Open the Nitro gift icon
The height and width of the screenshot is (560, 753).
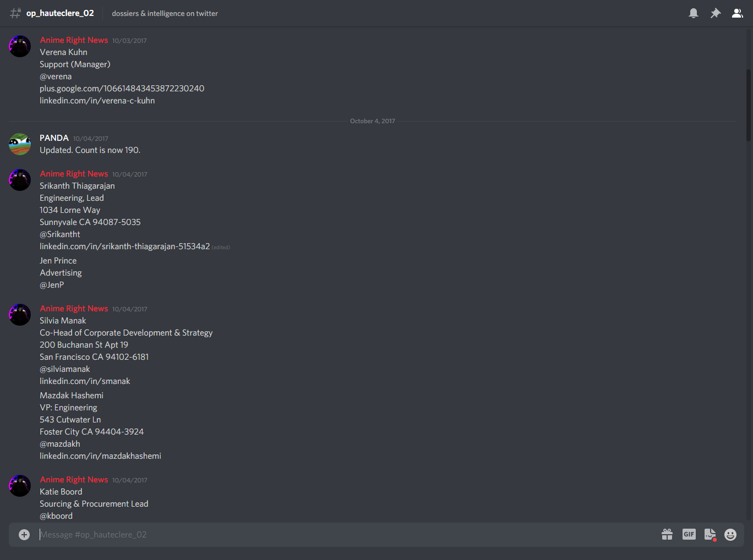tap(667, 534)
